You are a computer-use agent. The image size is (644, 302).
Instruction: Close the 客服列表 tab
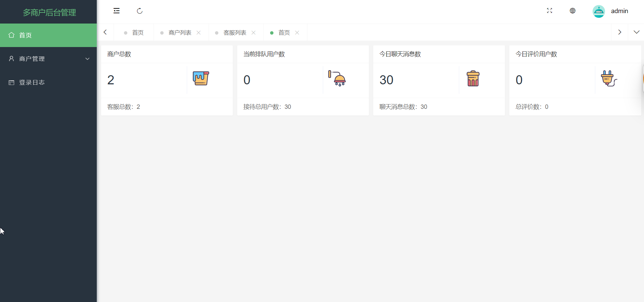(254, 33)
